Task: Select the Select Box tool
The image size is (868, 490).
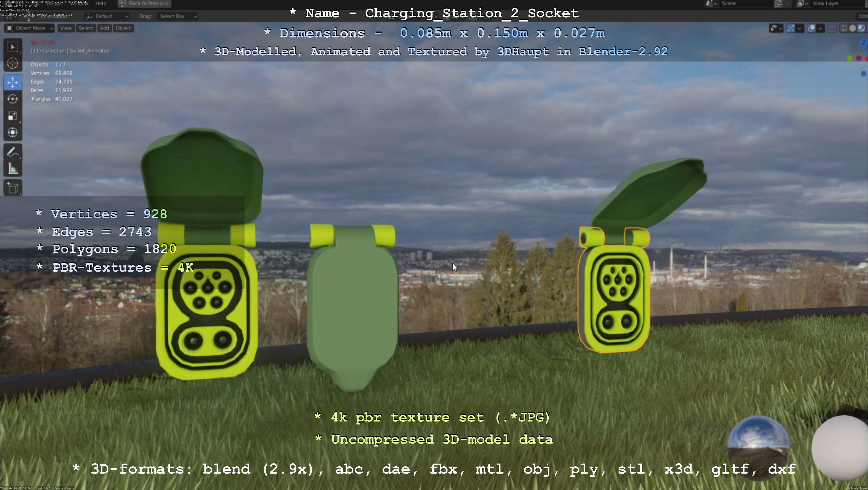Action: tap(13, 47)
